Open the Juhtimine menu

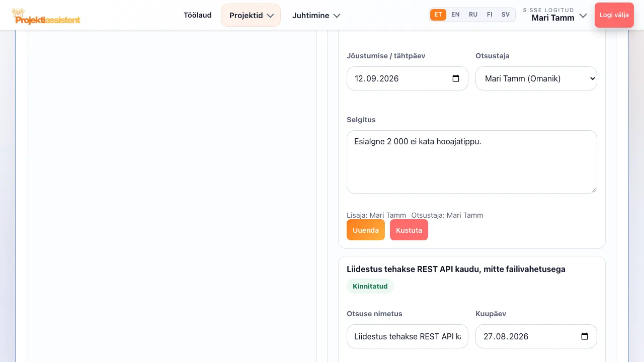pos(316,15)
